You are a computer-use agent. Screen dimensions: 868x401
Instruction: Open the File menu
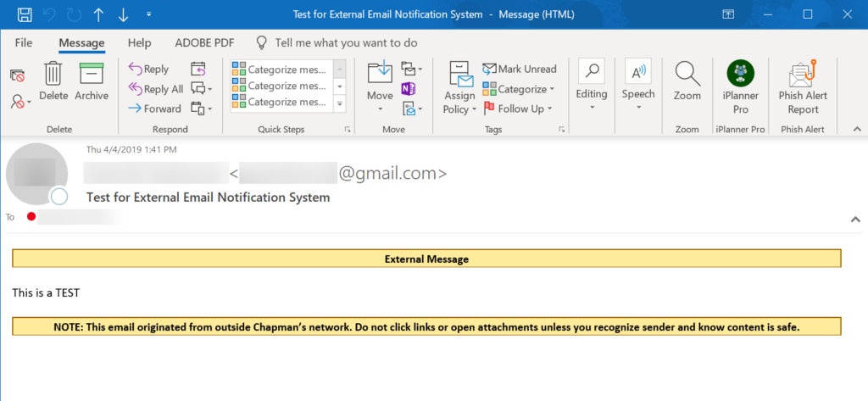(x=24, y=42)
